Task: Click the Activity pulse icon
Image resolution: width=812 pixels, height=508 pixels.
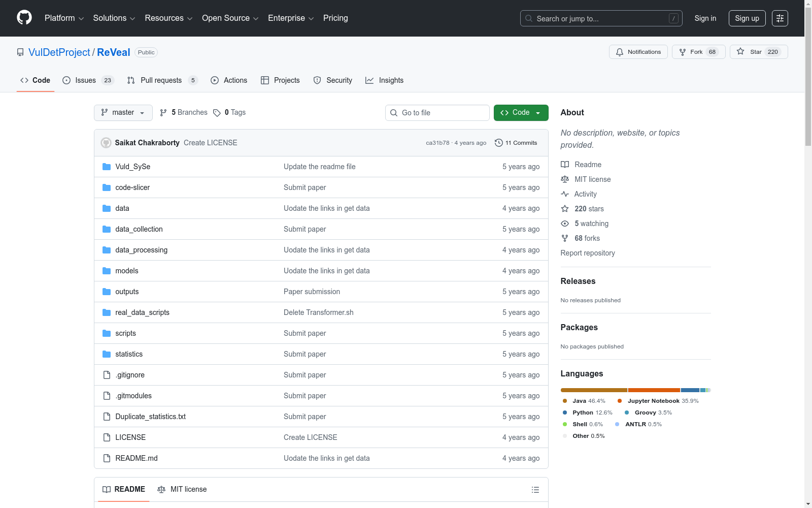Action: (x=565, y=194)
